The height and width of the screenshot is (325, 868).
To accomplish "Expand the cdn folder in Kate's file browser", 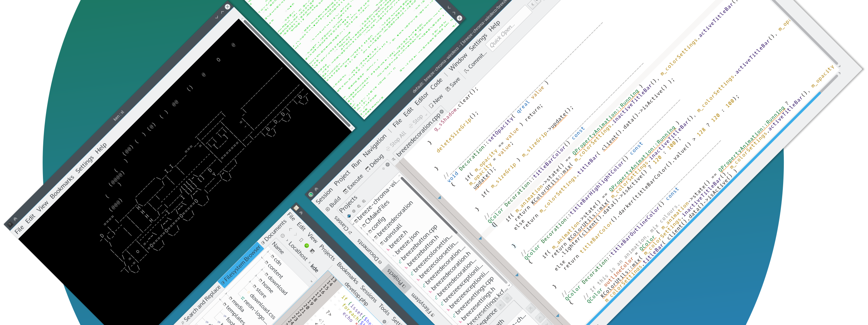I will point(268,252).
